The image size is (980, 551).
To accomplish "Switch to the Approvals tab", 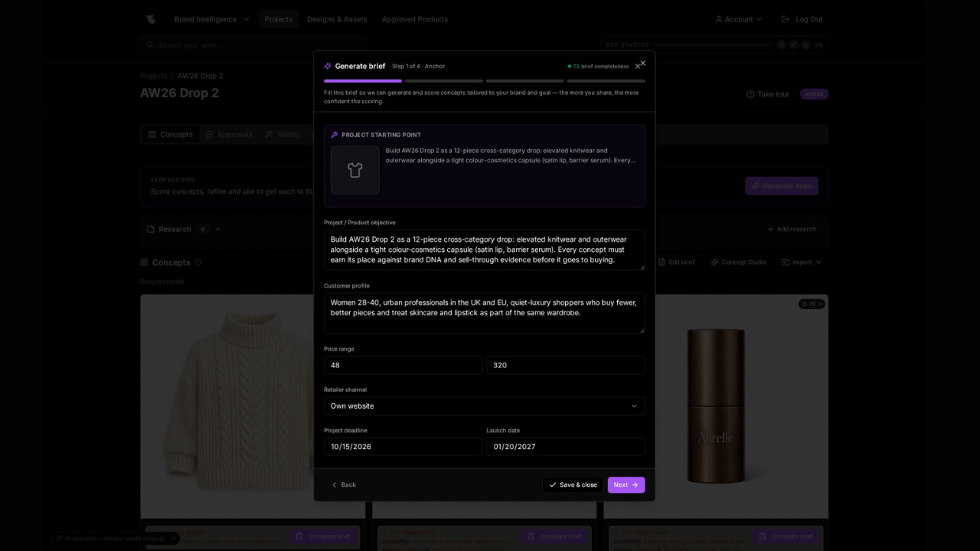I will pyautogui.click(x=228, y=135).
